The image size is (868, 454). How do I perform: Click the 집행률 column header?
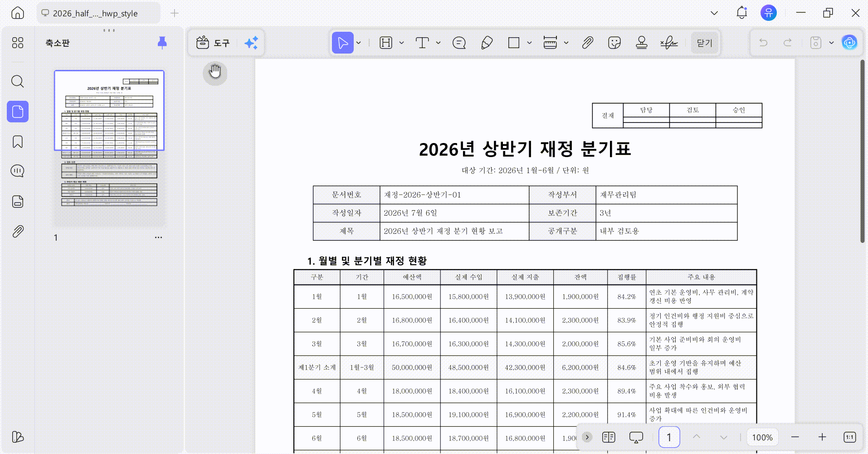[x=627, y=277]
